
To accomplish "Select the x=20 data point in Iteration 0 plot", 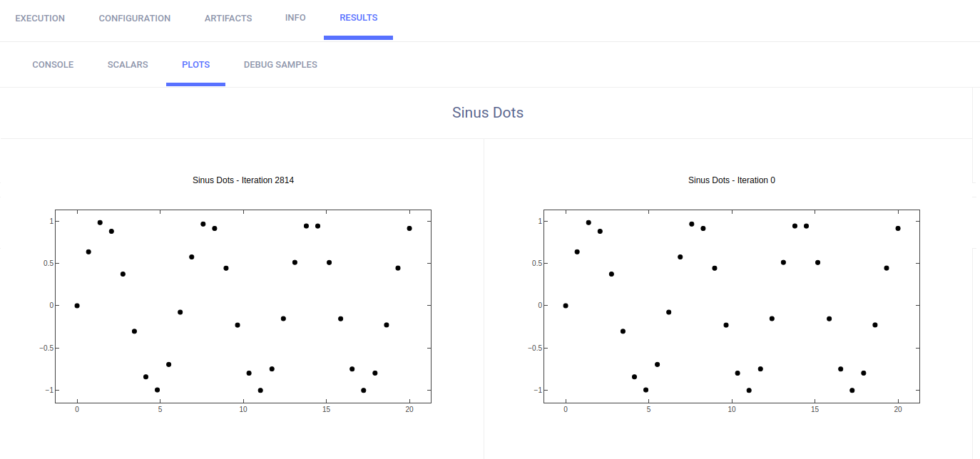I will tap(898, 228).
